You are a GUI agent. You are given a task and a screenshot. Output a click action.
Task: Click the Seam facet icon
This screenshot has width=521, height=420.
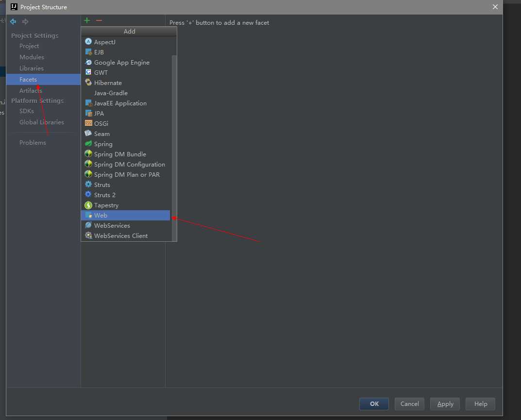click(x=88, y=134)
